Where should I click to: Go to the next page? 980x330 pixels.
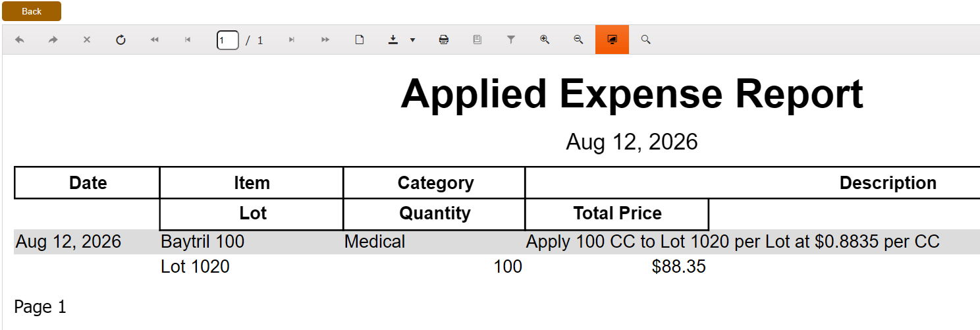pos(292,40)
